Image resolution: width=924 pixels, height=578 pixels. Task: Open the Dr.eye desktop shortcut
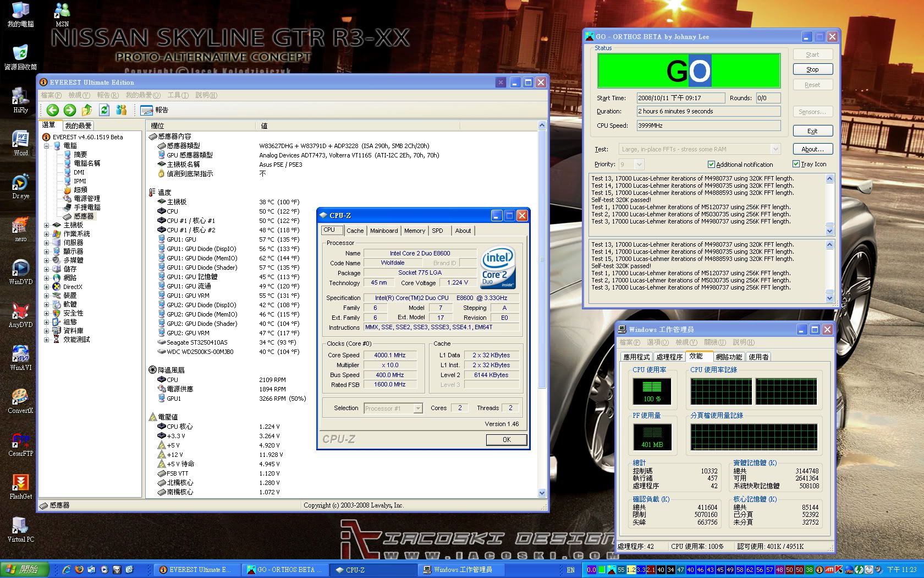pos(20,187)
